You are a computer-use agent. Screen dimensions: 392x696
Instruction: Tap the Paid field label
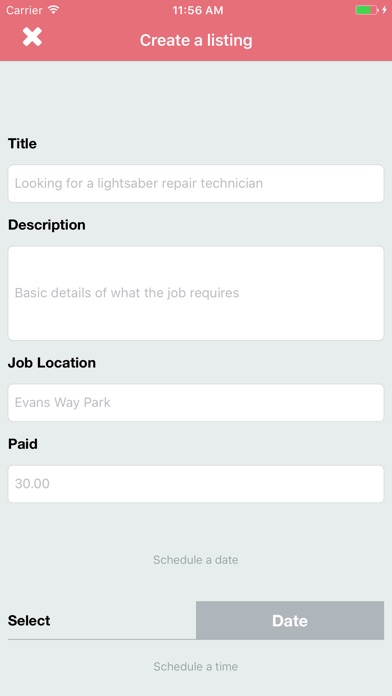23,444
